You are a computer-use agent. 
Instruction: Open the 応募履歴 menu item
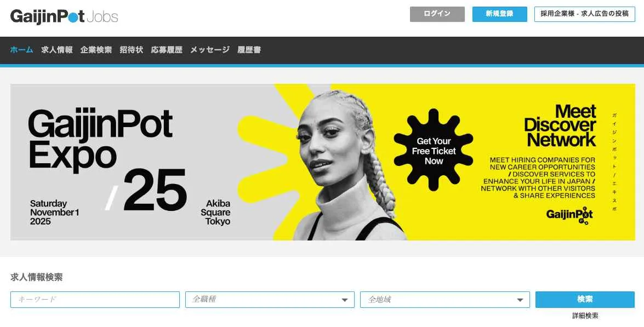click(166, 50)
